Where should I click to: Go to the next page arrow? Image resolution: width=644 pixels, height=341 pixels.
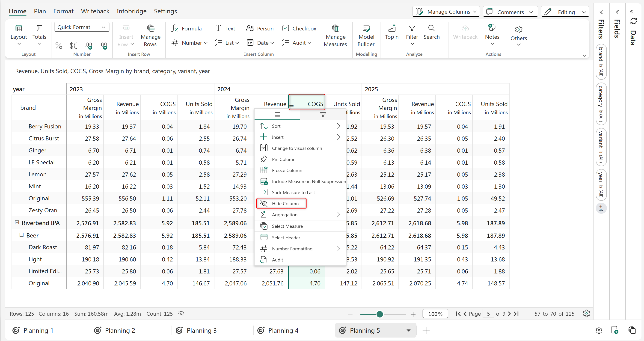(x=509, y=314)
